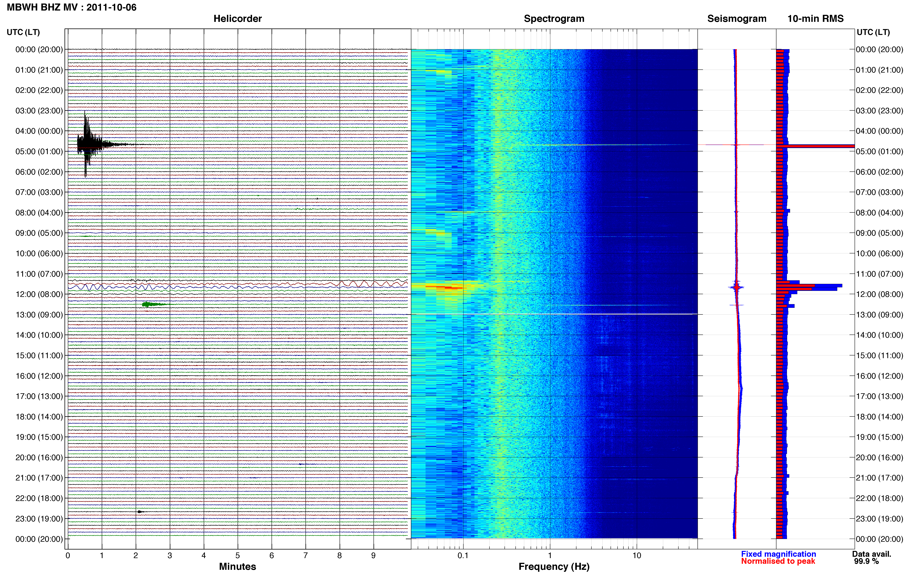The width and height of the screenshot is (924, 578).
Task: Click the 7 tick on the Minutes axis
Action: point(306,555)
